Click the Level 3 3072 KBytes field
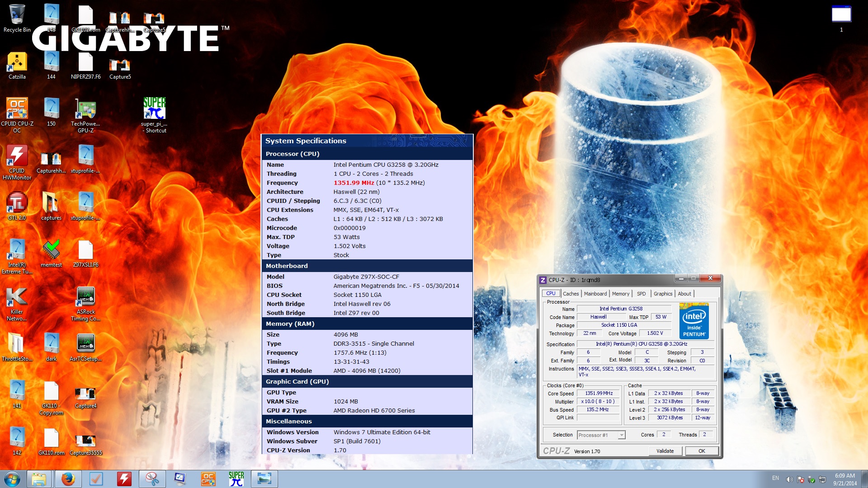The height and width of the screenshot is (488, 868). tap(670, 418)
